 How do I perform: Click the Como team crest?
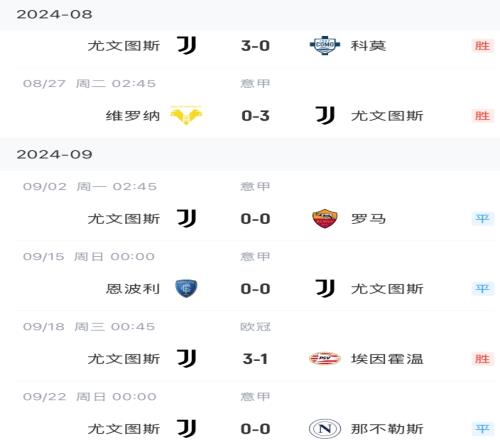(325, 45)
